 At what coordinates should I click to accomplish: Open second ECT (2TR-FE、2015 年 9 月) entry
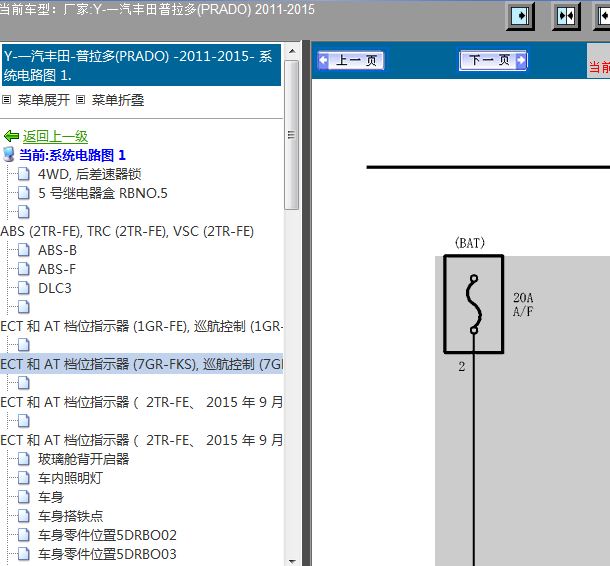[142, 441]
